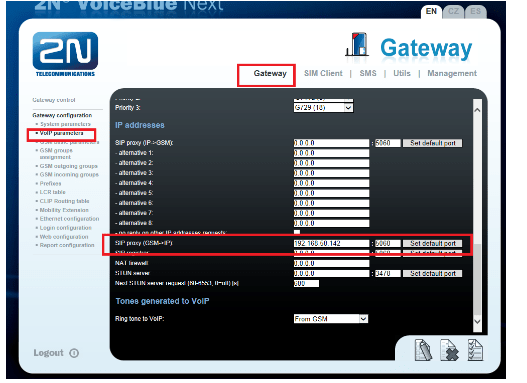
Task: Open CLIP Routing table in sidebar
Action: pos(65,201)
